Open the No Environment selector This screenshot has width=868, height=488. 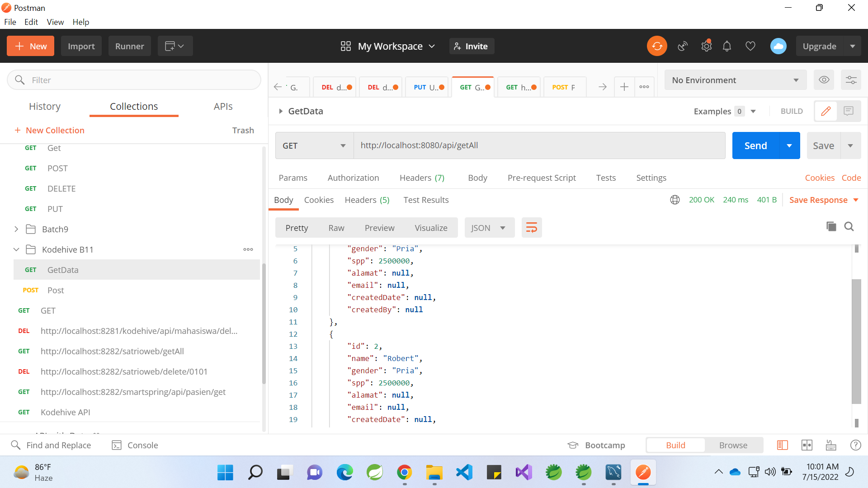(x=735, y=80)
